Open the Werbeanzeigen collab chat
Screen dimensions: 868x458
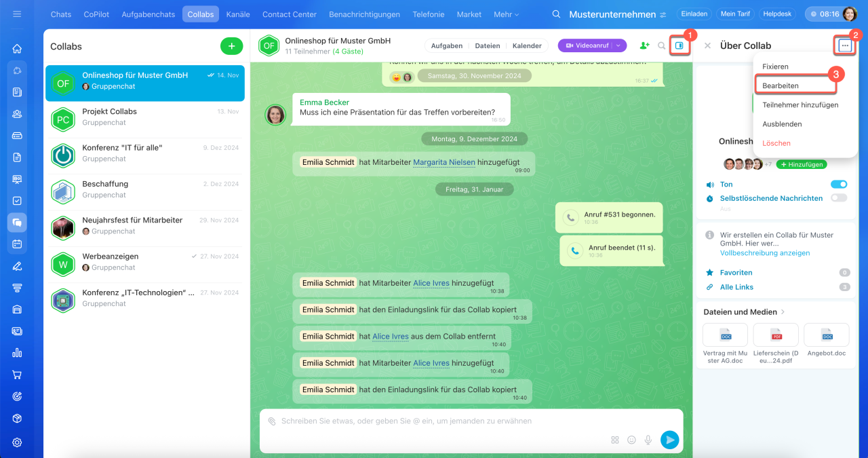pos(145,265)
